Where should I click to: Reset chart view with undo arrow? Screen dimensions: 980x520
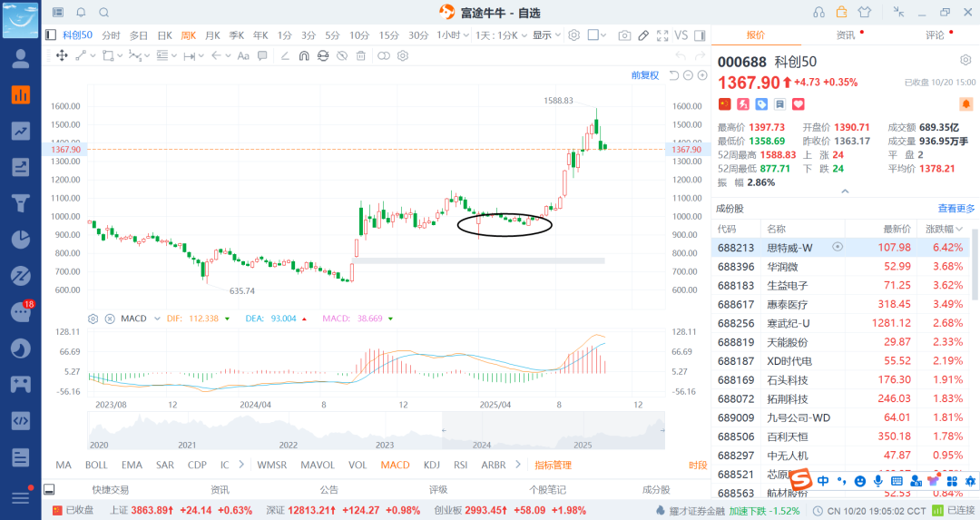coord(673,75)
